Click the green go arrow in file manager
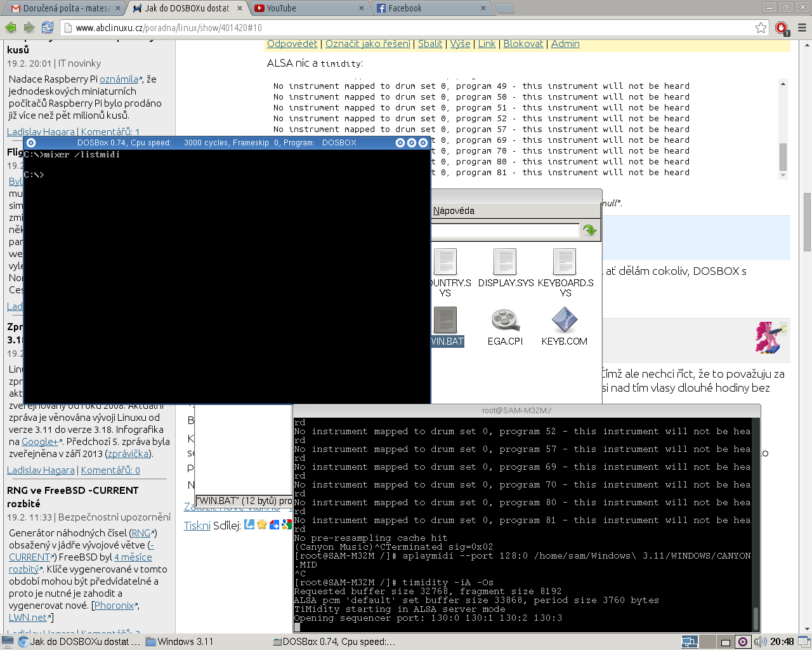This screenshot has height=650, width=812. click(x=590, y=230)
